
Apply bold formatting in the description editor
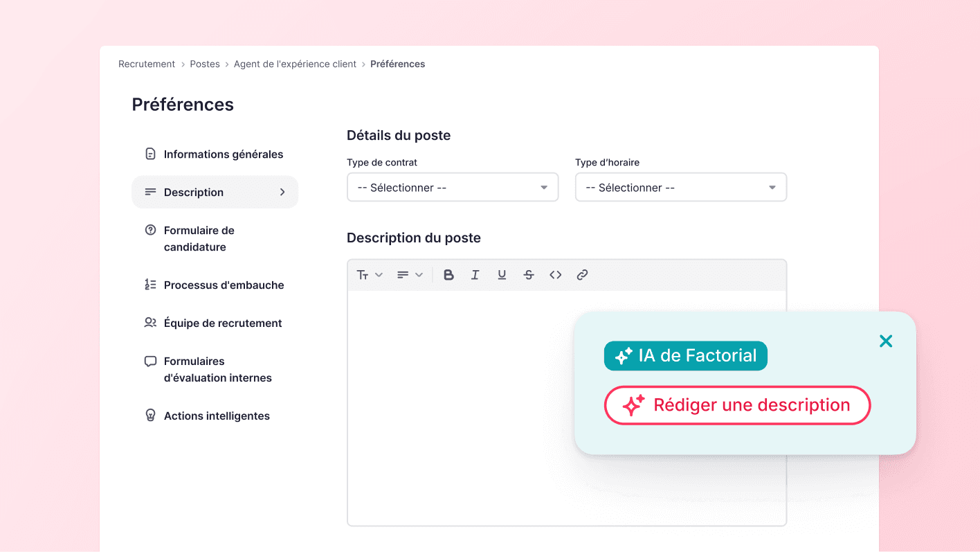(x=448, y=274)
